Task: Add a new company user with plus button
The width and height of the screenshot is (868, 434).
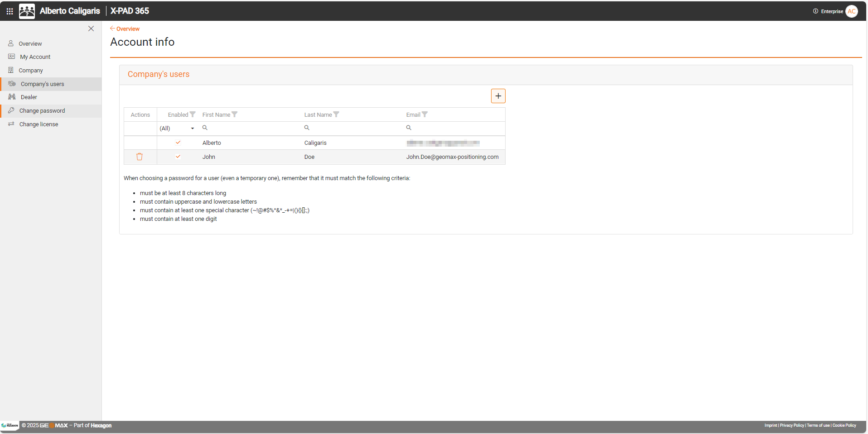Action: [498, 96]
